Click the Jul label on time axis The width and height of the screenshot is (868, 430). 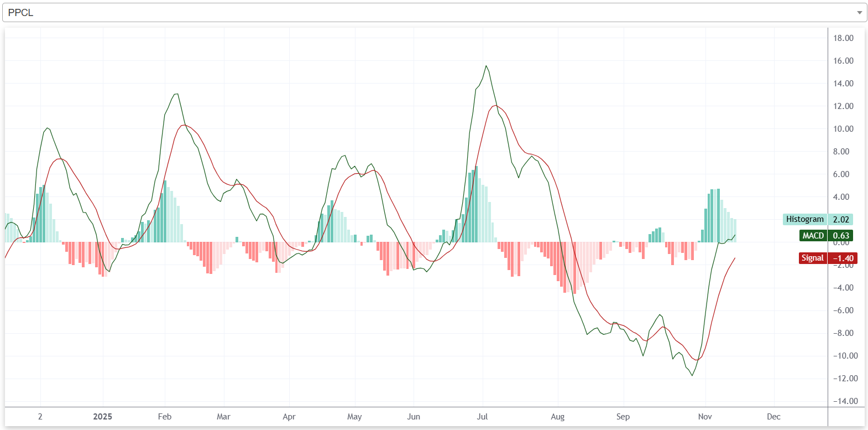tap(482, 417)
